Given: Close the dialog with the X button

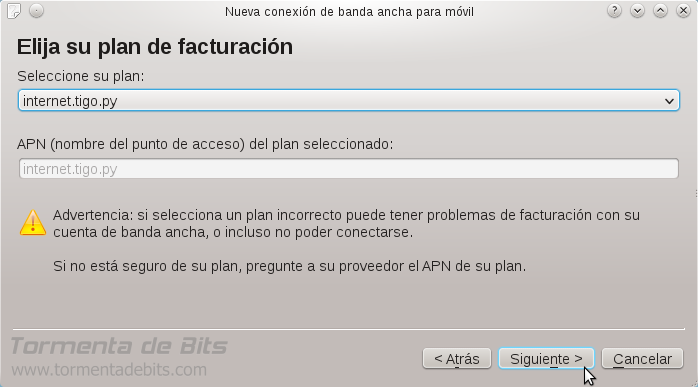Looking at the screenshot, I should 683,11.
